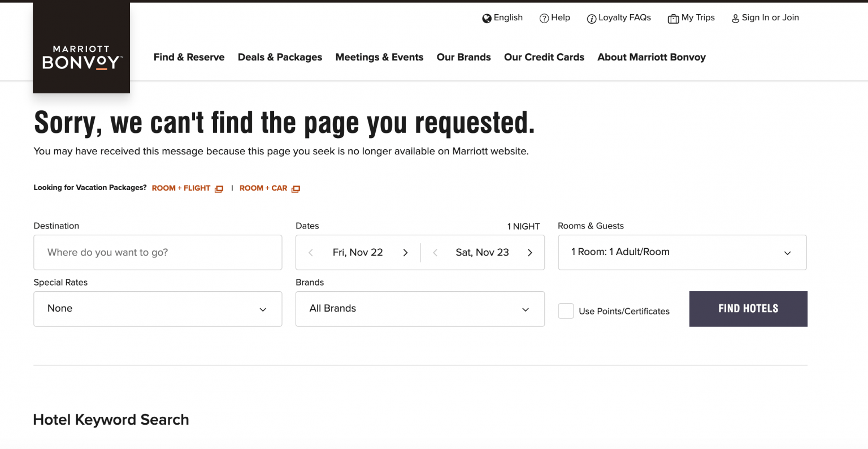The width and height of the screenshot is (868, 449).
Task: Click the FIND HOTELS button
Action: (748, 309)
